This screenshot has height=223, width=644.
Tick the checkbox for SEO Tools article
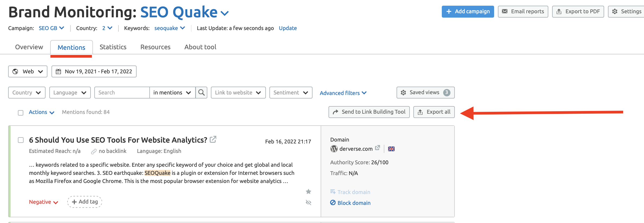click(21, 140)
